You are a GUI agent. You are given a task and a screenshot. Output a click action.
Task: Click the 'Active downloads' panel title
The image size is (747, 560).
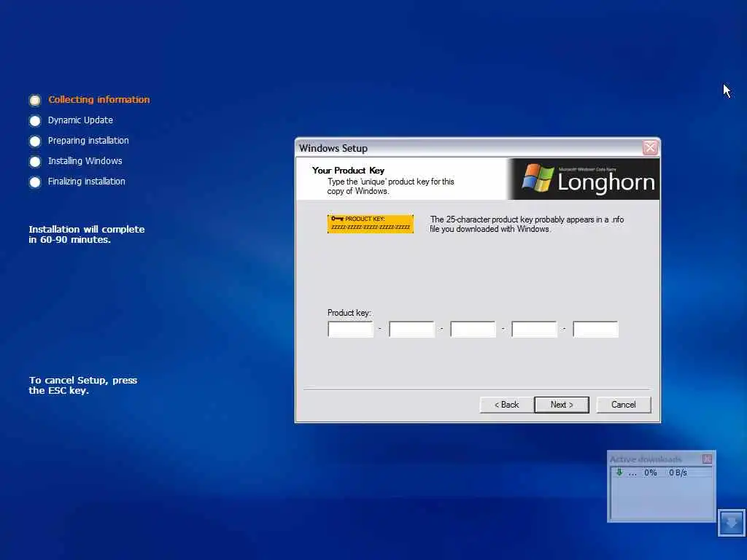(x=646, y=459)
